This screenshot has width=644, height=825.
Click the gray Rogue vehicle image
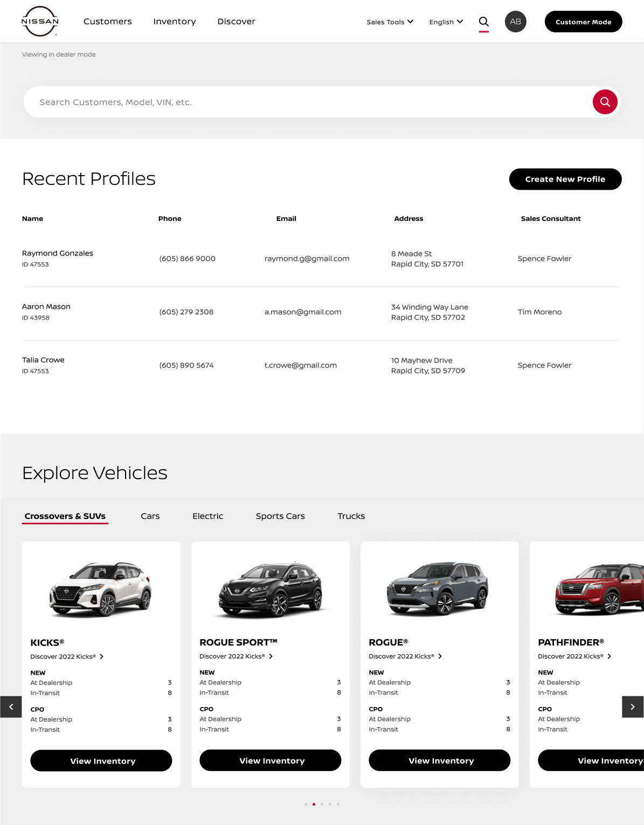[438, 588]
